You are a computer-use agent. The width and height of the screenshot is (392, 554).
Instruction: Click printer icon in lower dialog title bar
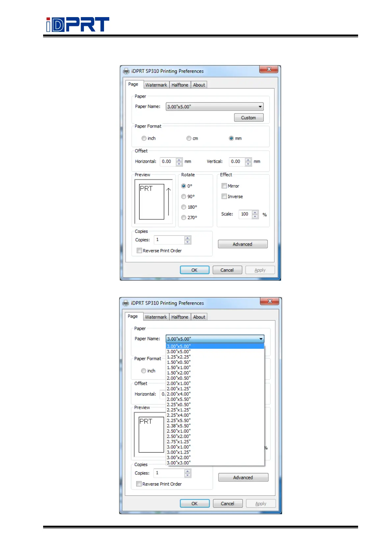coord(126,303)
